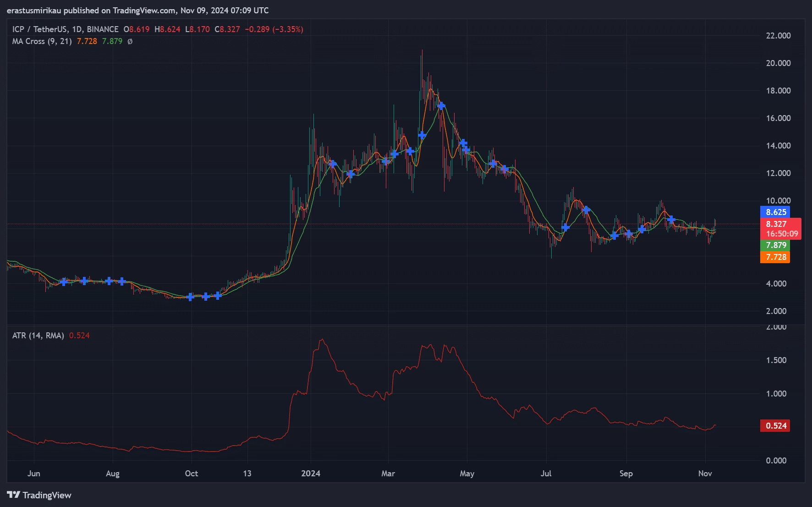Click the 16.000 price axis label
This screenshot has width=812, height=507.
778,118
